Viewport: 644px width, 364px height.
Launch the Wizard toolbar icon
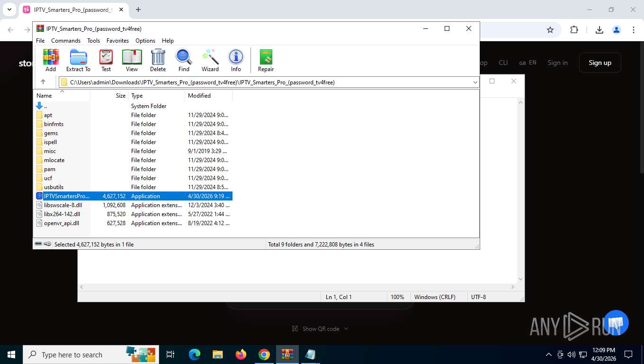pos(210,60)
